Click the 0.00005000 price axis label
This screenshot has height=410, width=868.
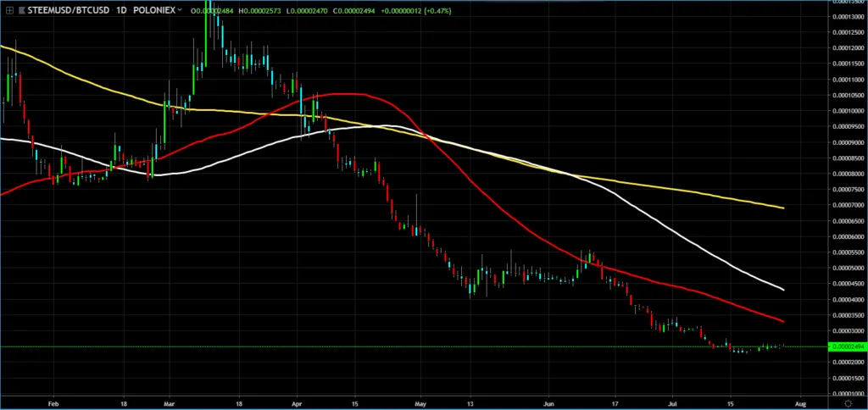(x=848, y=268)
